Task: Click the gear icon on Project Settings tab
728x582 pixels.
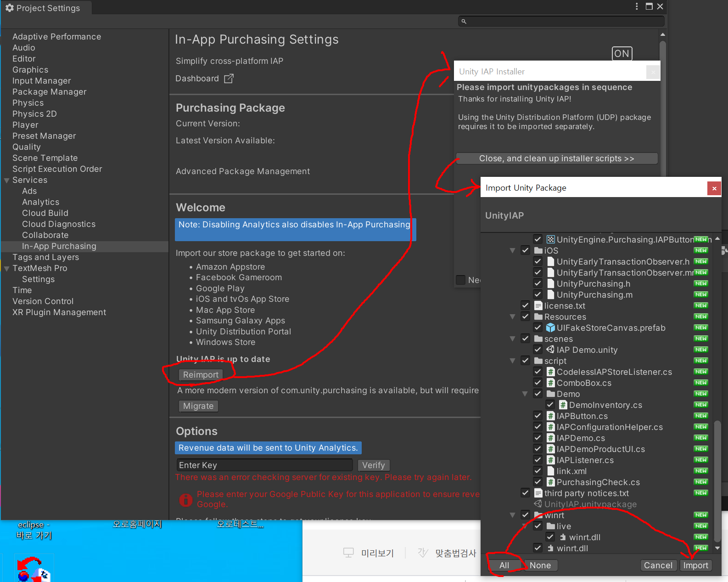Action: [9, 8]
